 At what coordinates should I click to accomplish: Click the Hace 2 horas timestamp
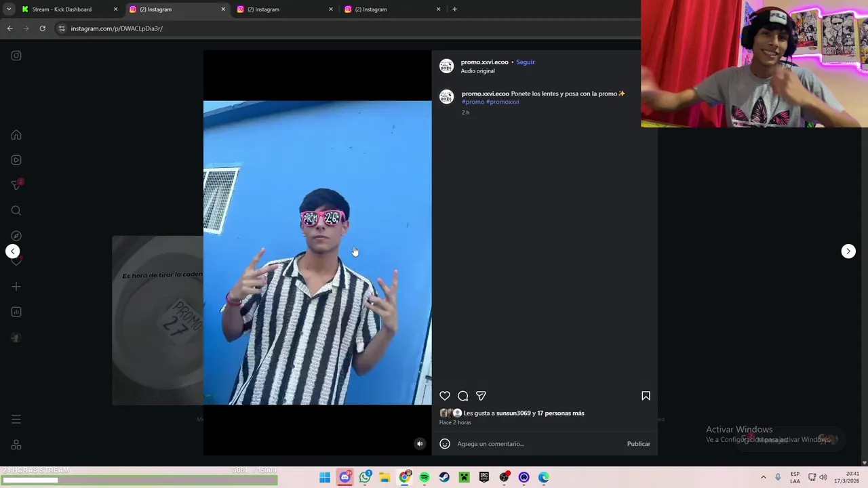click(455, 422)
